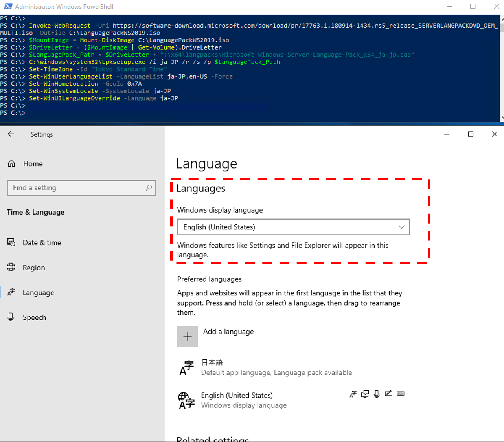The width and height of the screenshot is (504, 442).
Task: Click the handwriting feature icon on English row
Action: [x=388, y=393]
